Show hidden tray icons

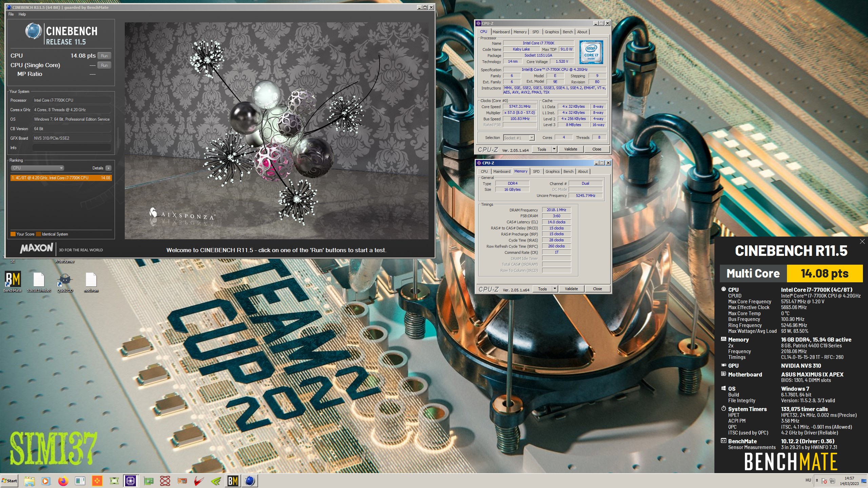817,481
